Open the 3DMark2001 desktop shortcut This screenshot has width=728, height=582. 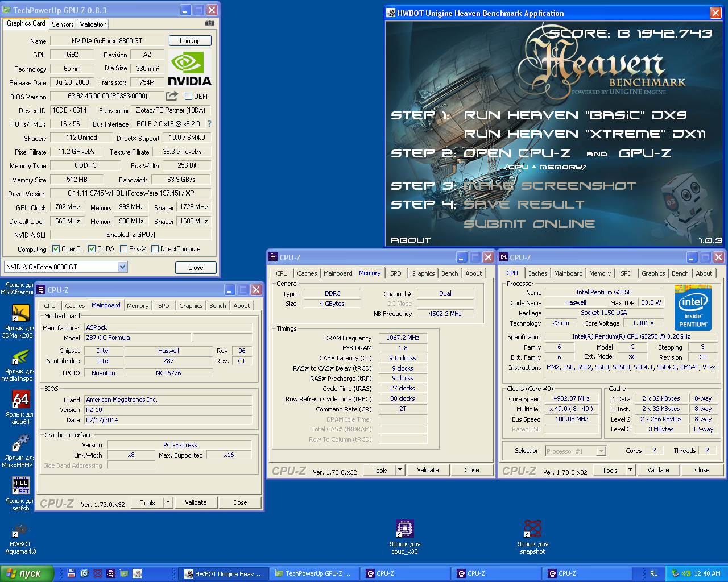pos(20,321)
